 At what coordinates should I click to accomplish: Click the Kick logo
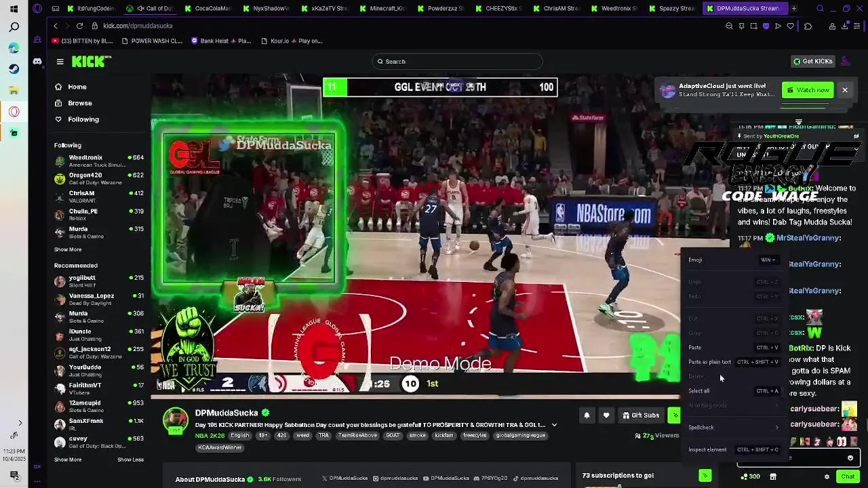[x=92, y=62]
